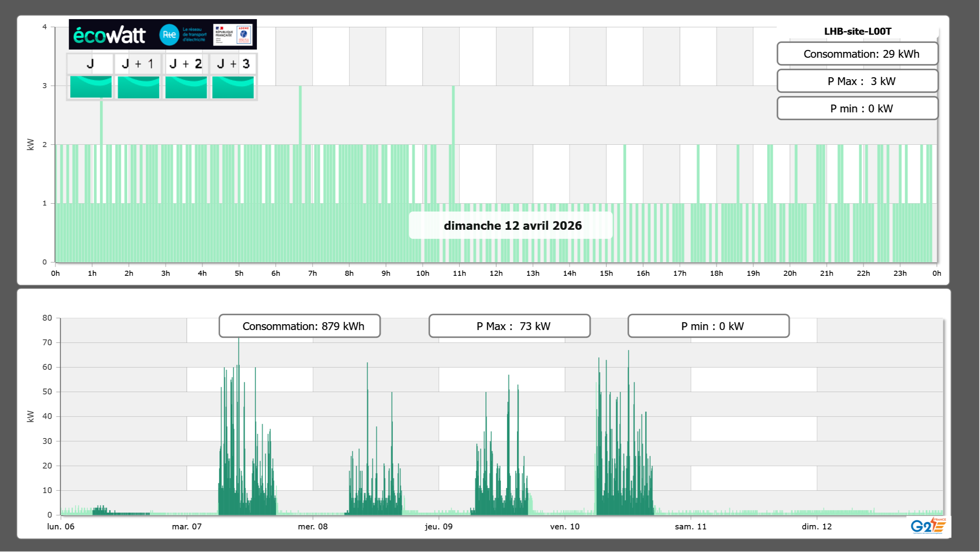Click the P Max : 3 kW box
Screen dimensions: 980x552
click(857, 81)
